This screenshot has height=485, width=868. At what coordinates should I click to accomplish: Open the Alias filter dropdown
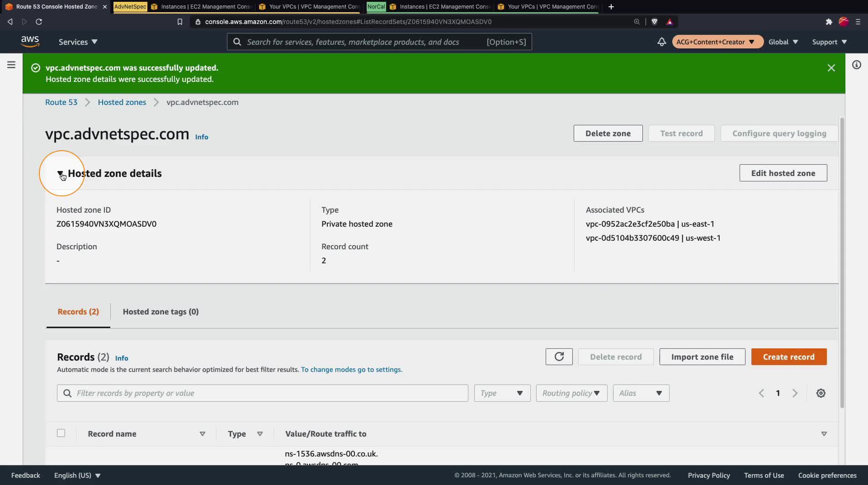[x=641, y=393]
